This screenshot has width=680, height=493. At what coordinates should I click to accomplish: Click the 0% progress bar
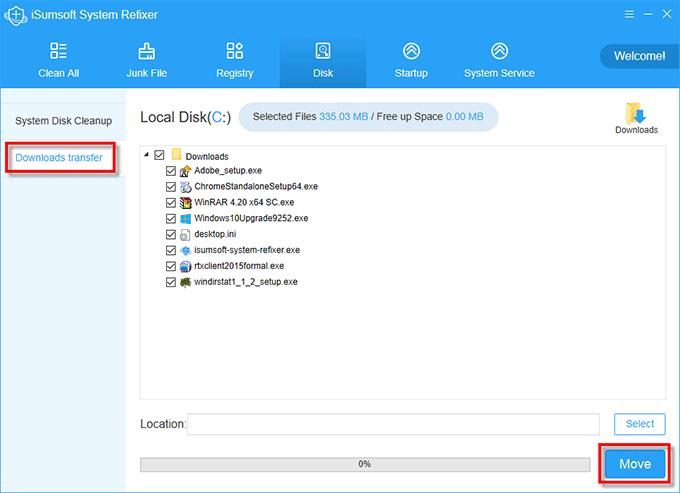coord(364,464)
